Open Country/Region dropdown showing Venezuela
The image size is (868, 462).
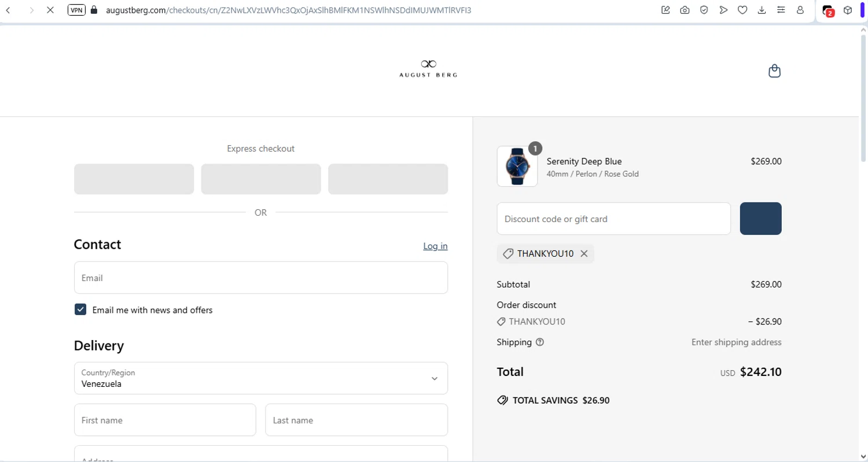[x=261, y=378]
